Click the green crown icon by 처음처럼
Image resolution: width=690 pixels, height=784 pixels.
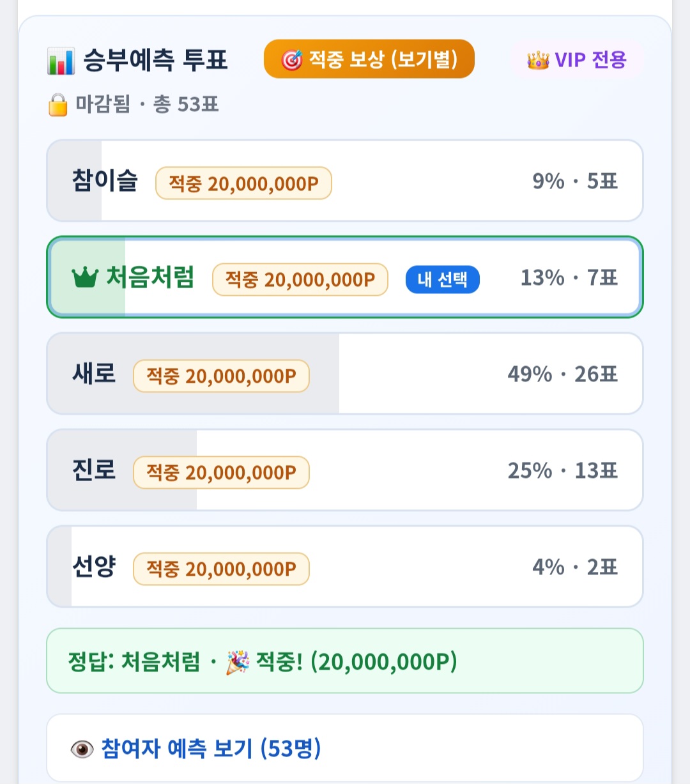85,278
